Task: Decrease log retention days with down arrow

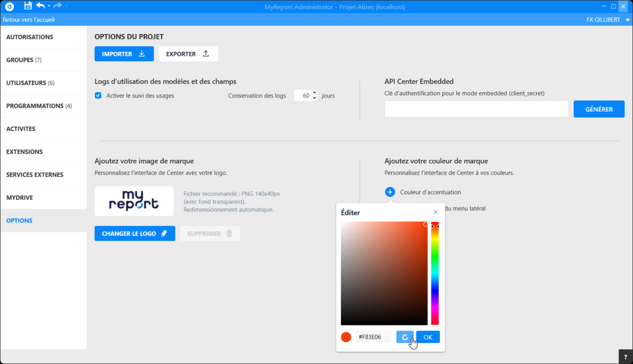Action: pos(315,98)
